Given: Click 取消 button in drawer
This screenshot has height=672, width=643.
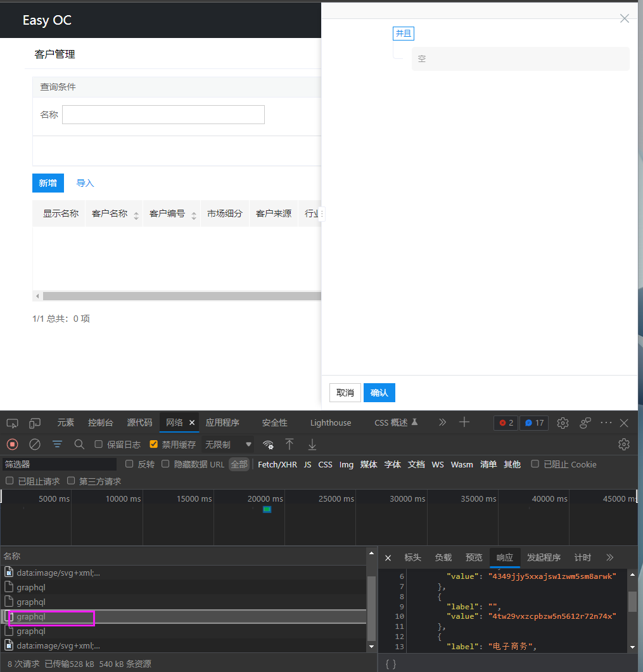Looking at the screenshot, I should click(345, 393).
